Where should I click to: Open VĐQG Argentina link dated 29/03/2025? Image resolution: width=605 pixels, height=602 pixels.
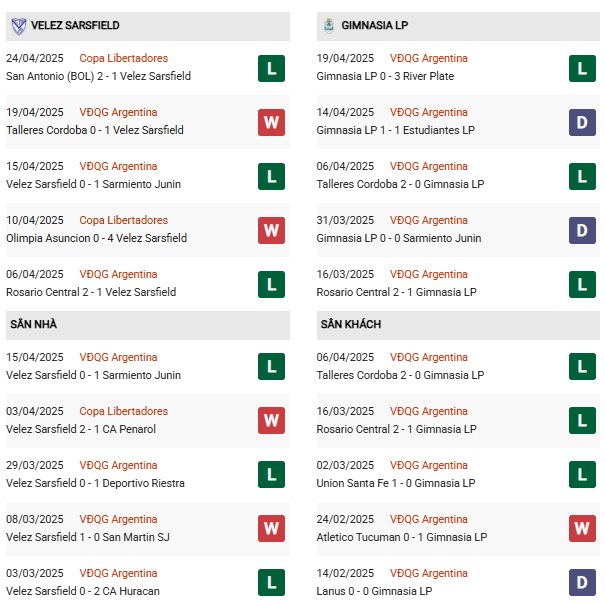(x=118, y=466)
